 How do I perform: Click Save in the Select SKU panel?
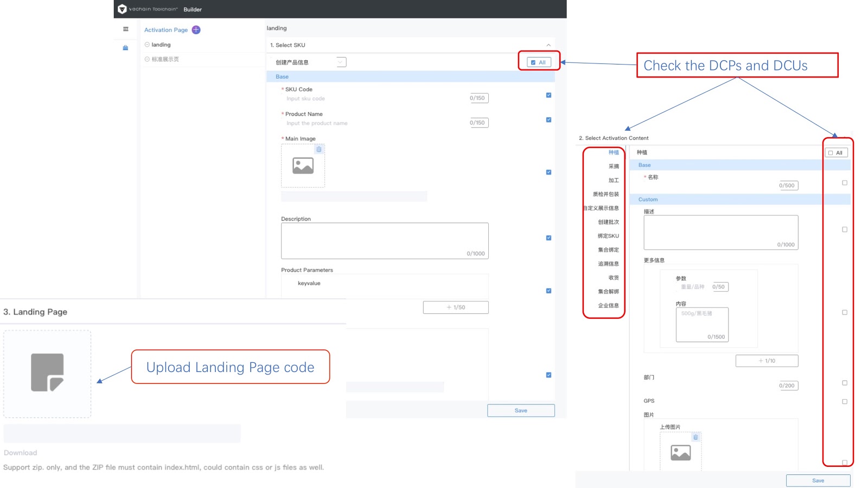[x=521, y=410]
